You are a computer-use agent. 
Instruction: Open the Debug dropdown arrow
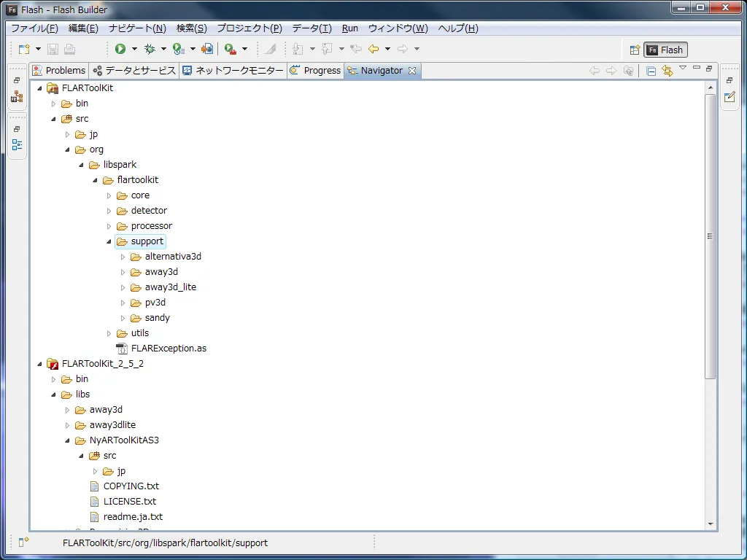coord(163,49)
